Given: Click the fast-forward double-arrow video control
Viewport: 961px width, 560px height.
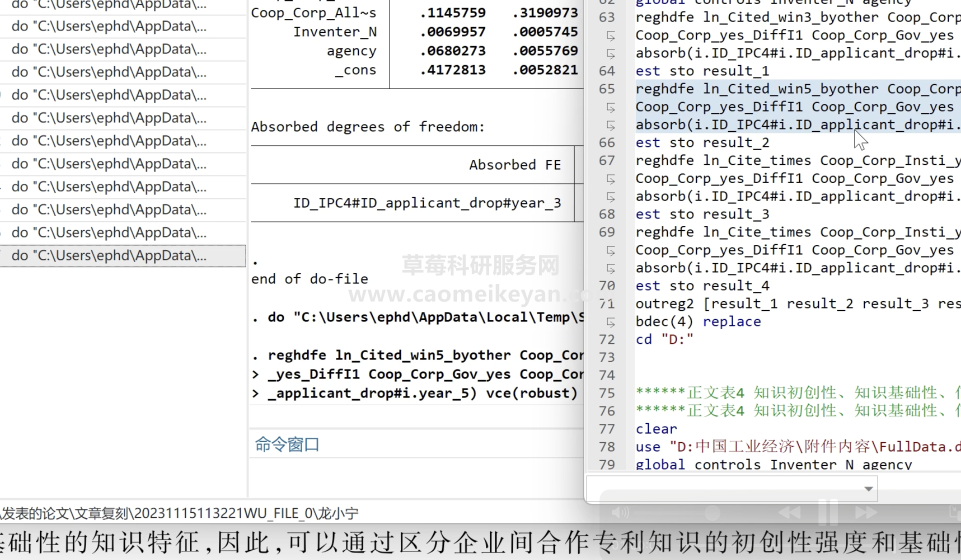Looking at the screenshot, I should 866,512.
